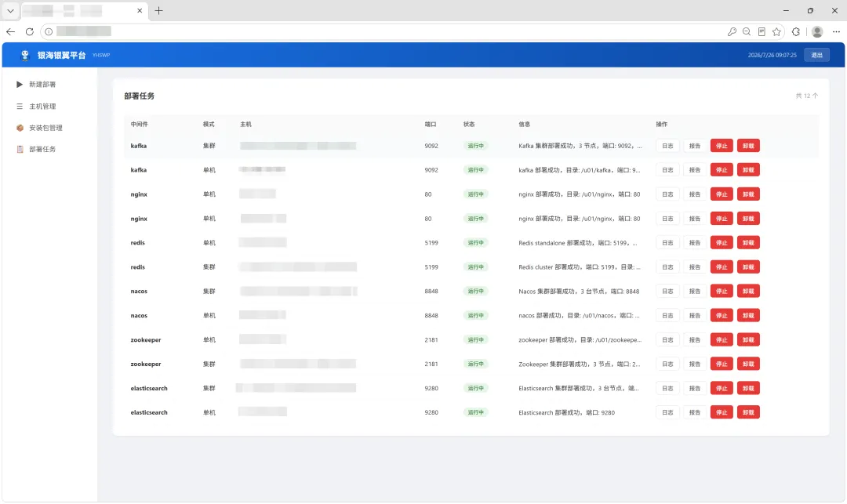Stop the kafka cluster deployment
This screenshot has height=504, width=847.
pyautogui.click(x=722, y=146)
